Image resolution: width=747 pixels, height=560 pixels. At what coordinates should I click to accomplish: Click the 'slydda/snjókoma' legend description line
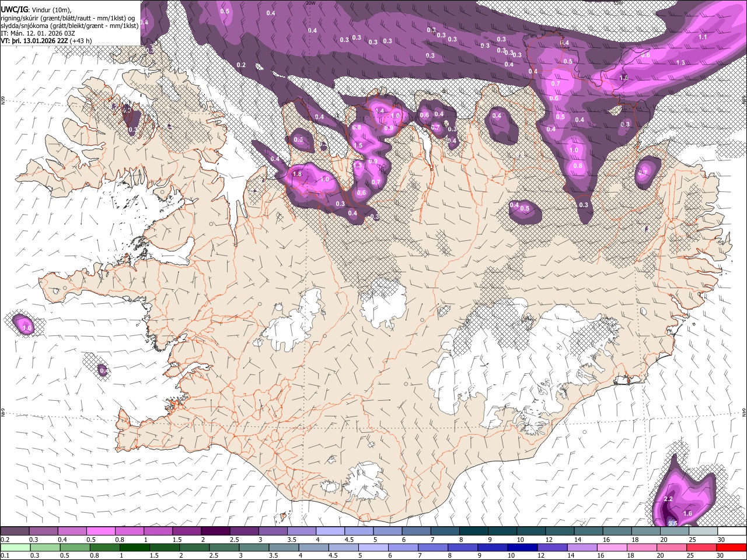coord(69,26)
